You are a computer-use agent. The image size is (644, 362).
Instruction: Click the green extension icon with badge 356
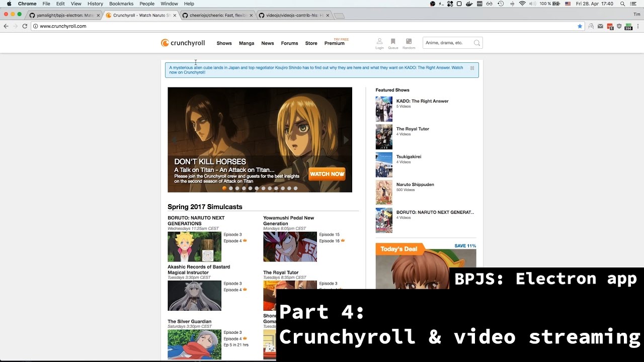point(628,27)
